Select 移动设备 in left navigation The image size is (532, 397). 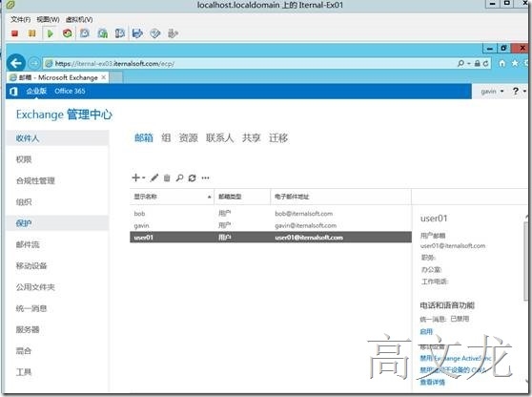tap(31, 265)
